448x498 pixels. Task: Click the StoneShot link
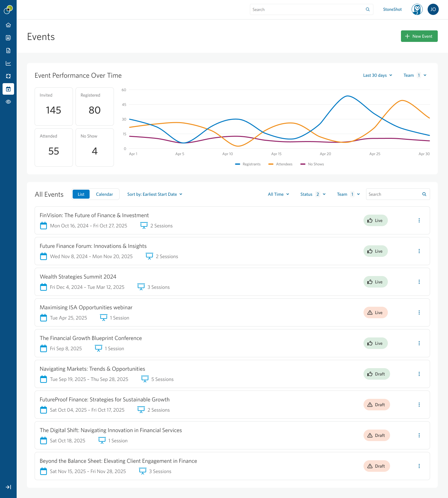pyautogui.click(x=392, y=10)
